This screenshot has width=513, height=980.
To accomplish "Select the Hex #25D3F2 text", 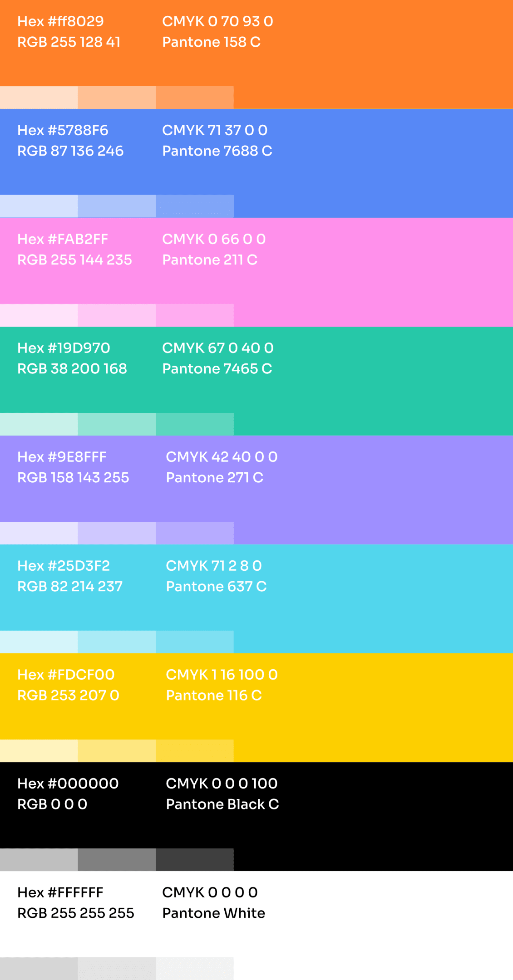I will [x=64, y=566].
